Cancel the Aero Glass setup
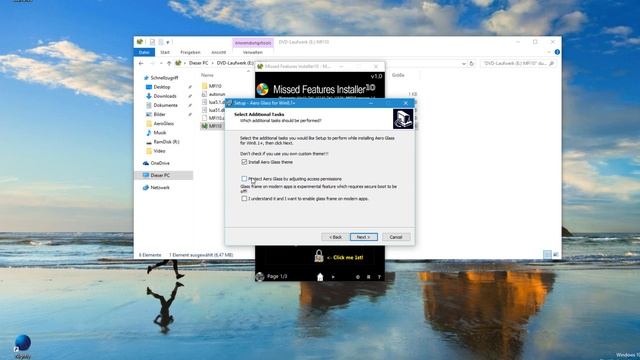 click(396, 237)
